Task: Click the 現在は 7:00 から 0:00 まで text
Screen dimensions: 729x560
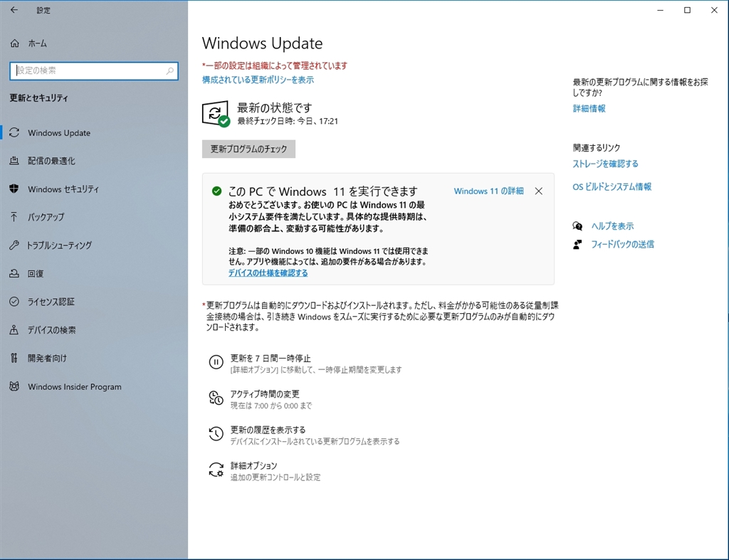Action: pos(271,406)
